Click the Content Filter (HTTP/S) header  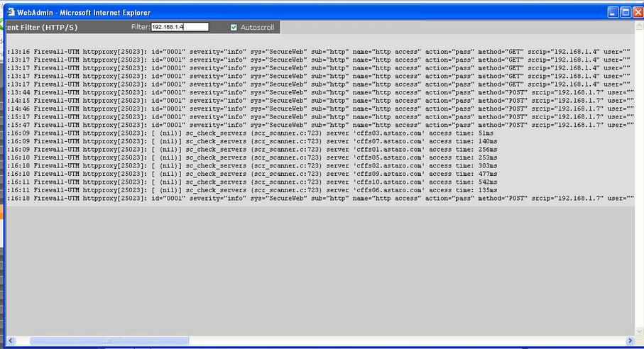coord(43,27)
